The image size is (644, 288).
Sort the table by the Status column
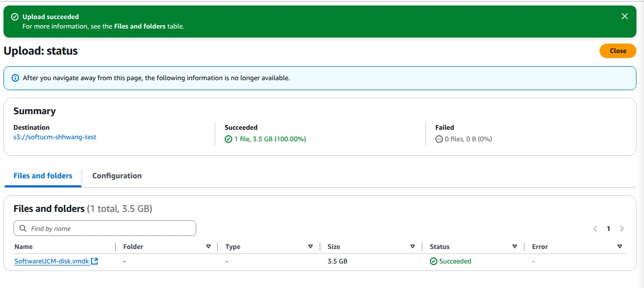(514, 246)
